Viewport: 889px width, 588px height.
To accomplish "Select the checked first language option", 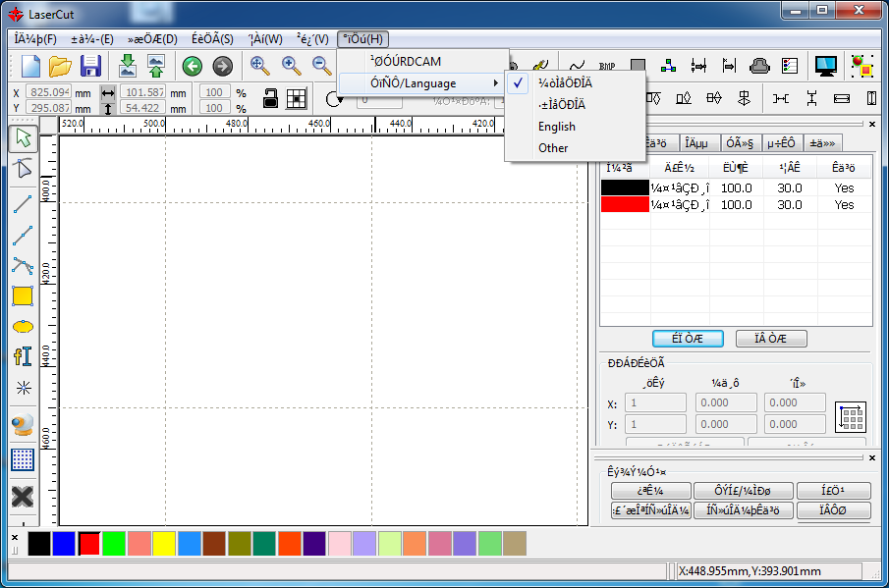I will click(565, 83).
